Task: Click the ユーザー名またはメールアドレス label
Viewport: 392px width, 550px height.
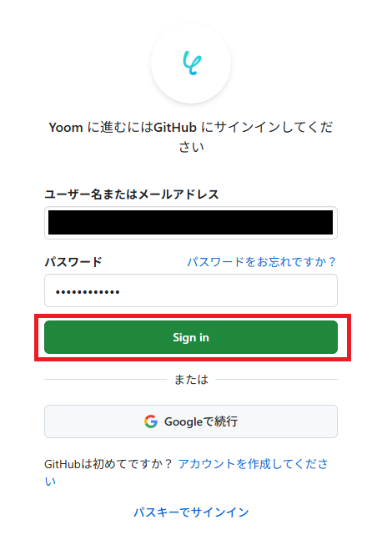Action: (x=132, y=194)
